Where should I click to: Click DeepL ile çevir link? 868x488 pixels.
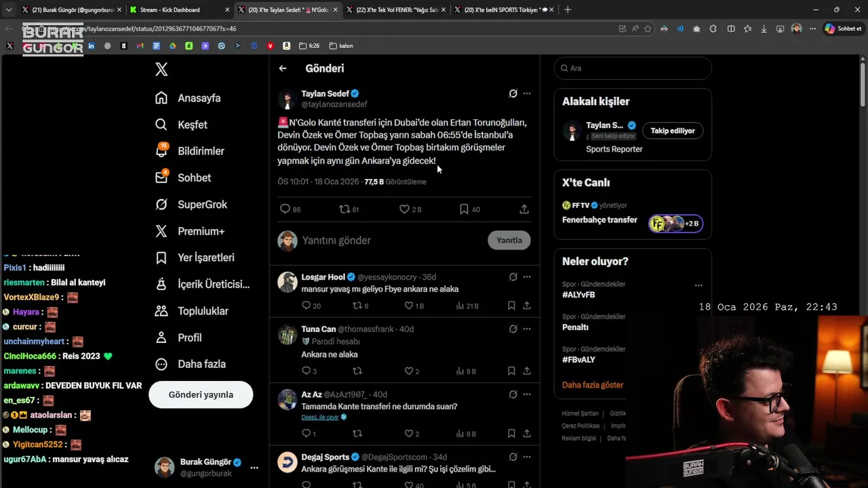[x=320, y=418]
